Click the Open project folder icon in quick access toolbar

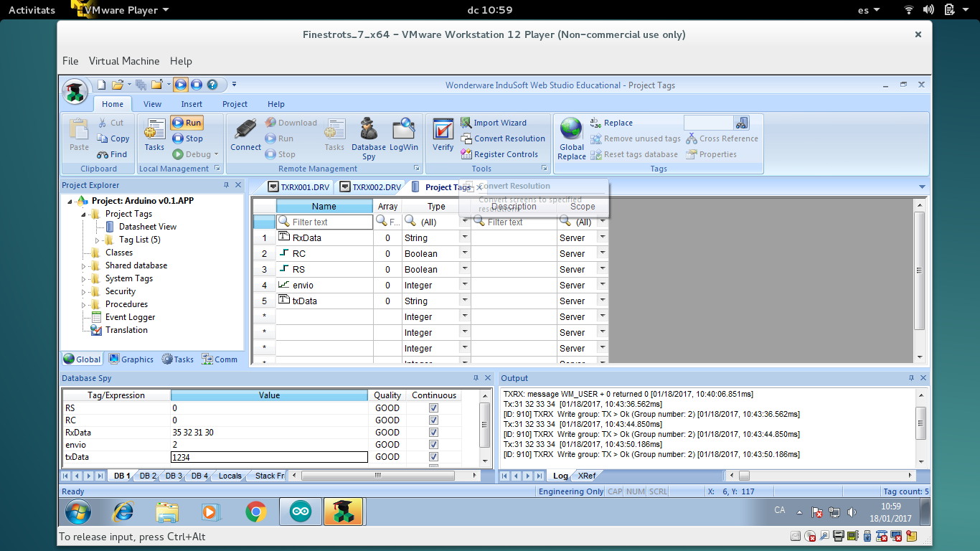pos(118,85)
